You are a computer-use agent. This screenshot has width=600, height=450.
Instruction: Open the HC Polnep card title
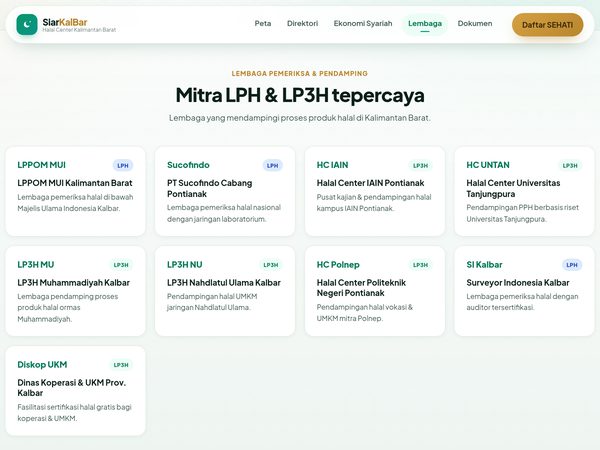point(338,264)
